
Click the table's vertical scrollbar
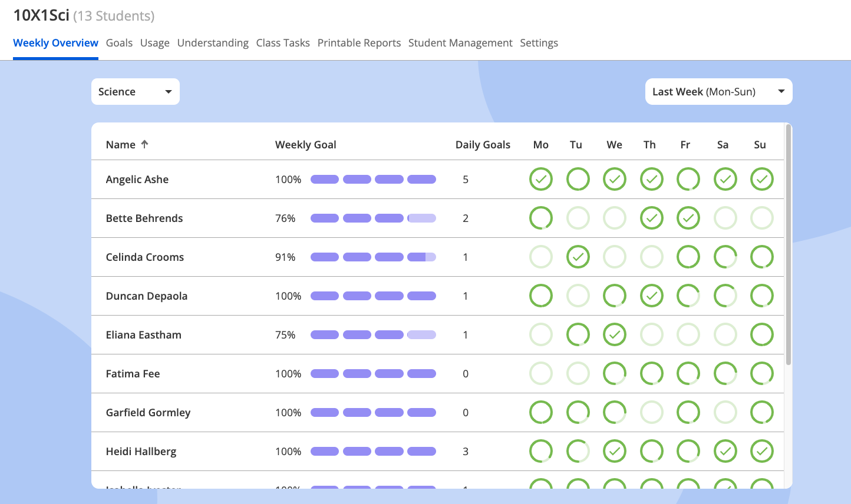[x=789, y=244]
